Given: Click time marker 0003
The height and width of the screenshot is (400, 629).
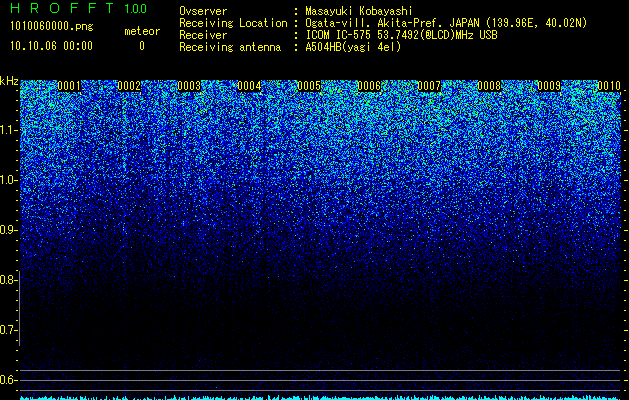Looking at the screenshot, I should coord(189,86).
